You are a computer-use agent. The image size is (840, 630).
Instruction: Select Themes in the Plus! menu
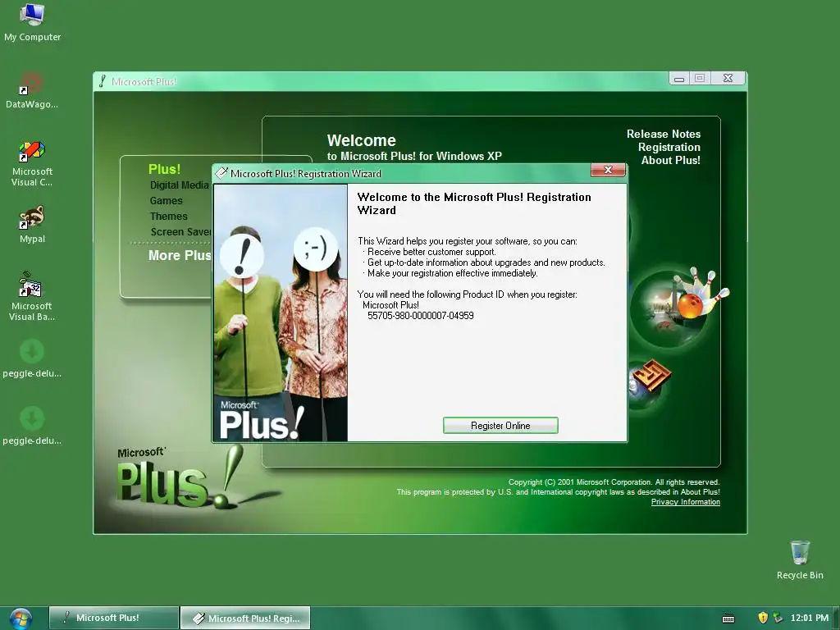pos(169,216)
